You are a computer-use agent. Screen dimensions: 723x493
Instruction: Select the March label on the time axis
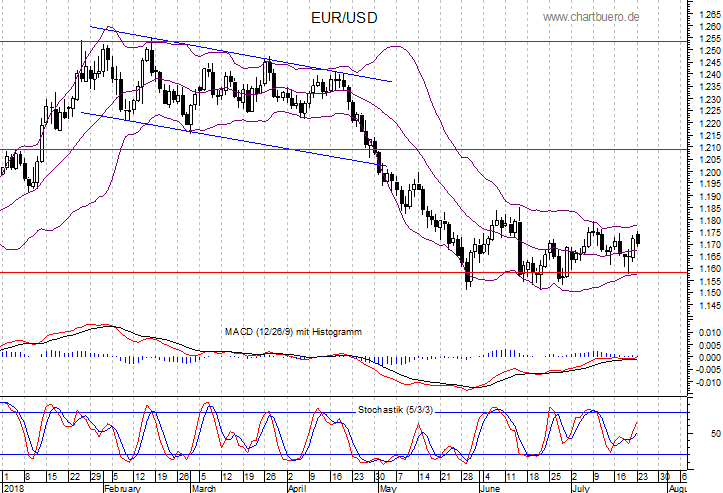coord(204,487)
